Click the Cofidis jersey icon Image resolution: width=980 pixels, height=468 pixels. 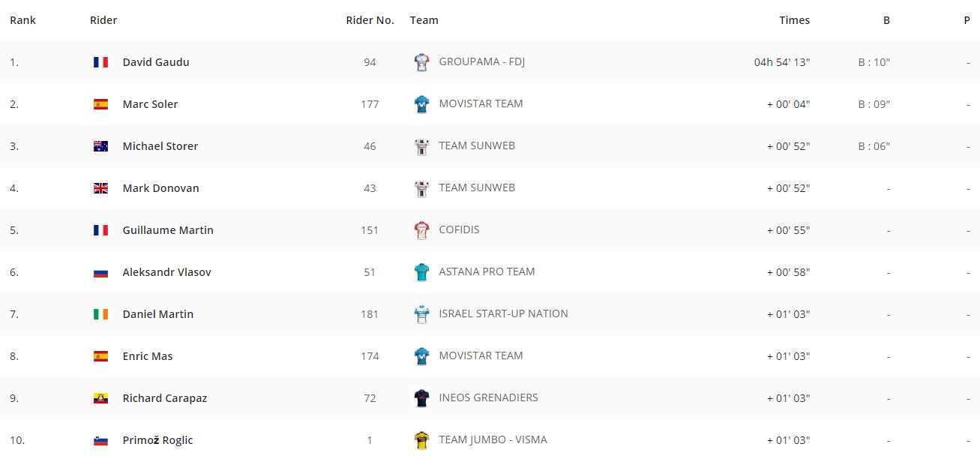pyautogui.click(x=421, y=230)
